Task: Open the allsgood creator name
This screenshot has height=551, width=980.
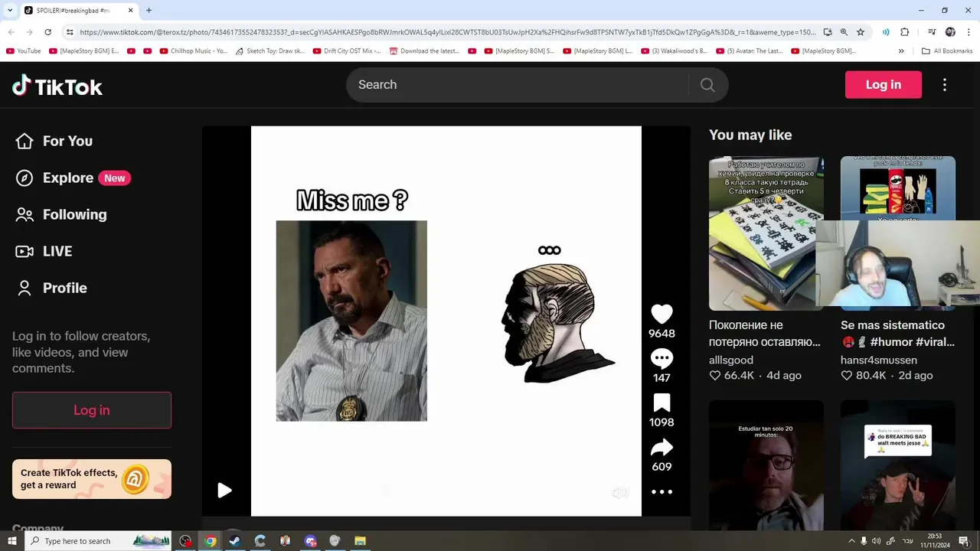Action: click(x=731, y=360)
